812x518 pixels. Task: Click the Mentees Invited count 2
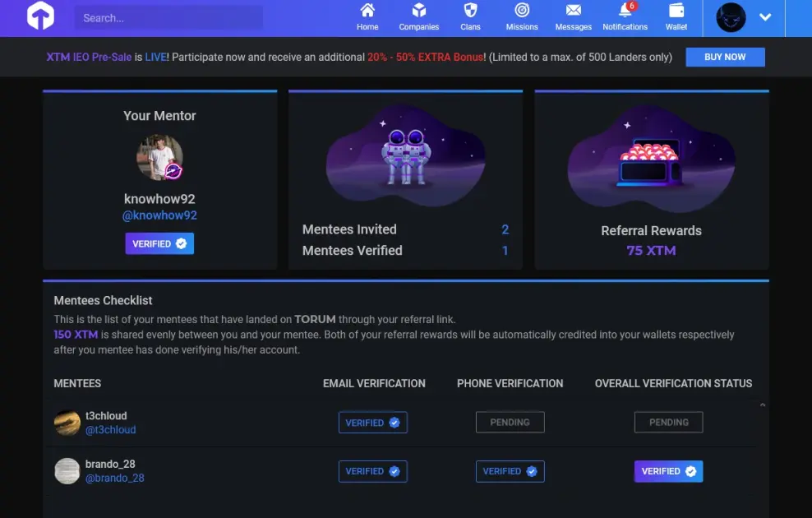(x=505, y=229)
